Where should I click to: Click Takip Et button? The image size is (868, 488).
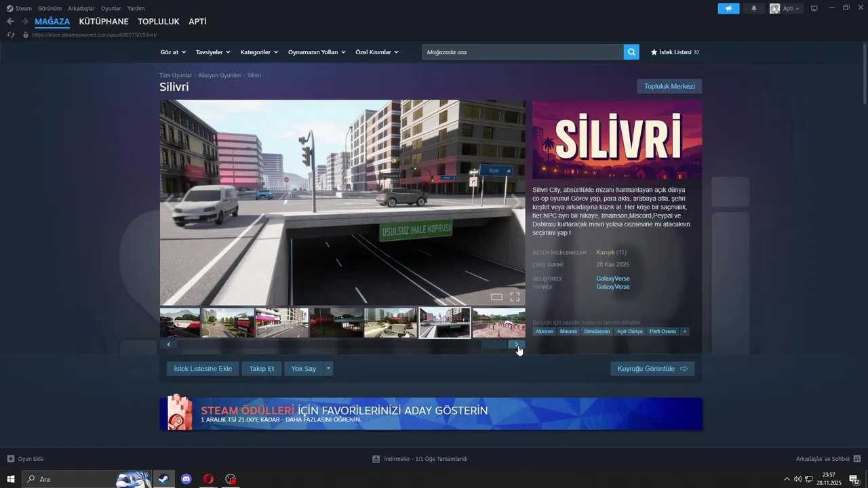262,369
